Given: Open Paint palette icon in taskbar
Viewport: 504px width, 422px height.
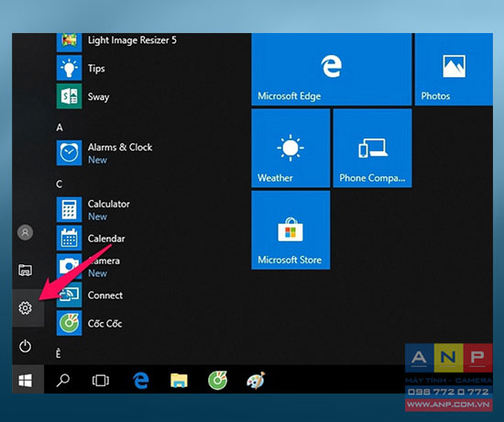Looking at the screenshot, I should 256,381.
